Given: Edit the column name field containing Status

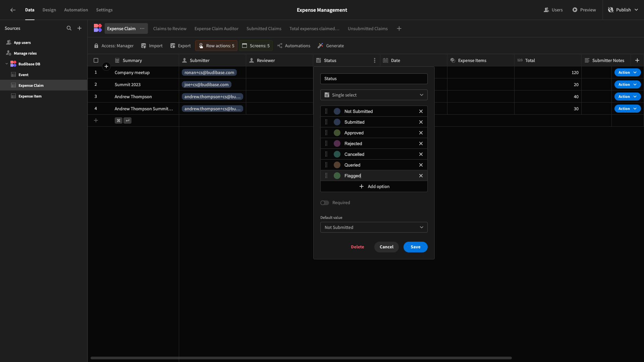Looking at the screenshot, I should coord(374,79).
